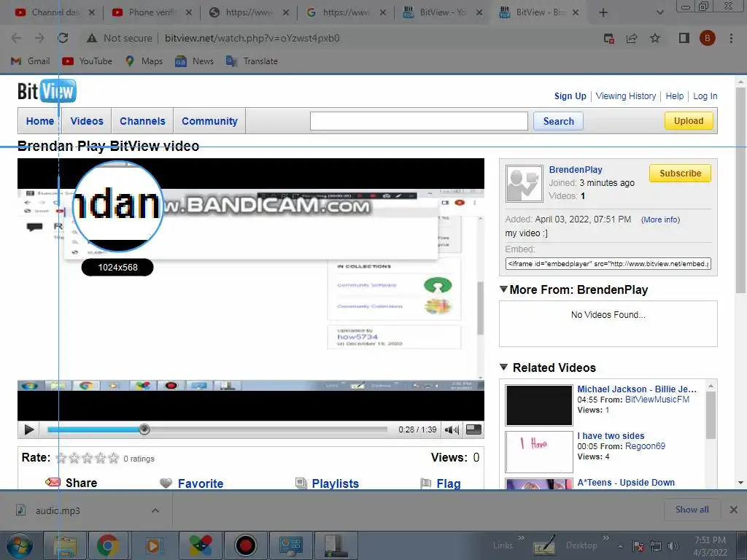
Task: Expand the More info link
Action: [x=660, y=219]
